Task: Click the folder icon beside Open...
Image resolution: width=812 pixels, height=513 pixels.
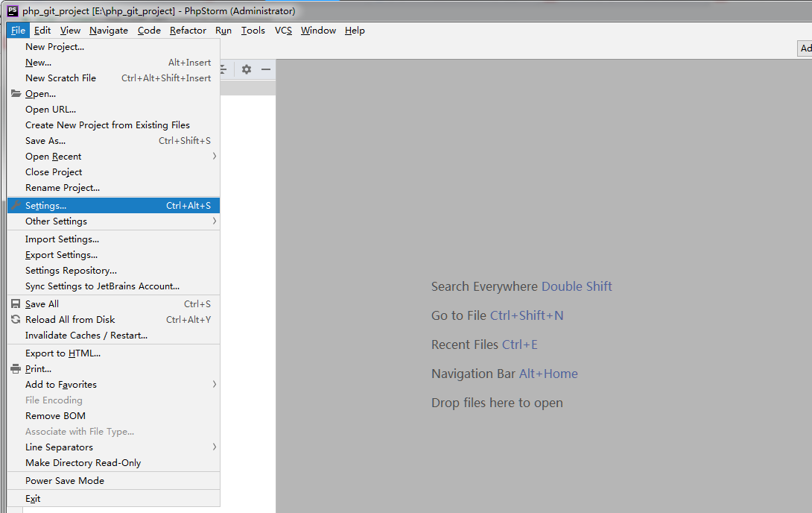Action: tap(16, 94)
